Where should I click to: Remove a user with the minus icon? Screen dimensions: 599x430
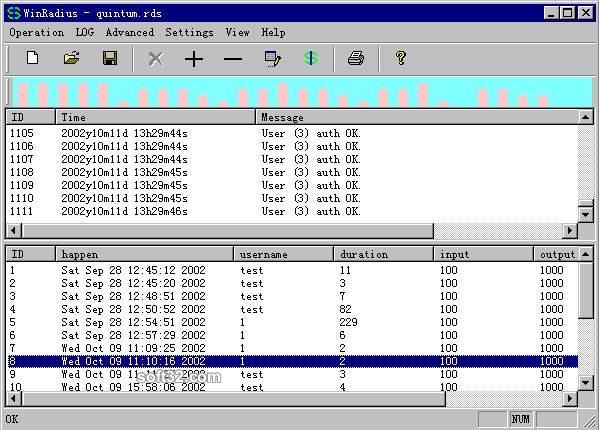233,59
